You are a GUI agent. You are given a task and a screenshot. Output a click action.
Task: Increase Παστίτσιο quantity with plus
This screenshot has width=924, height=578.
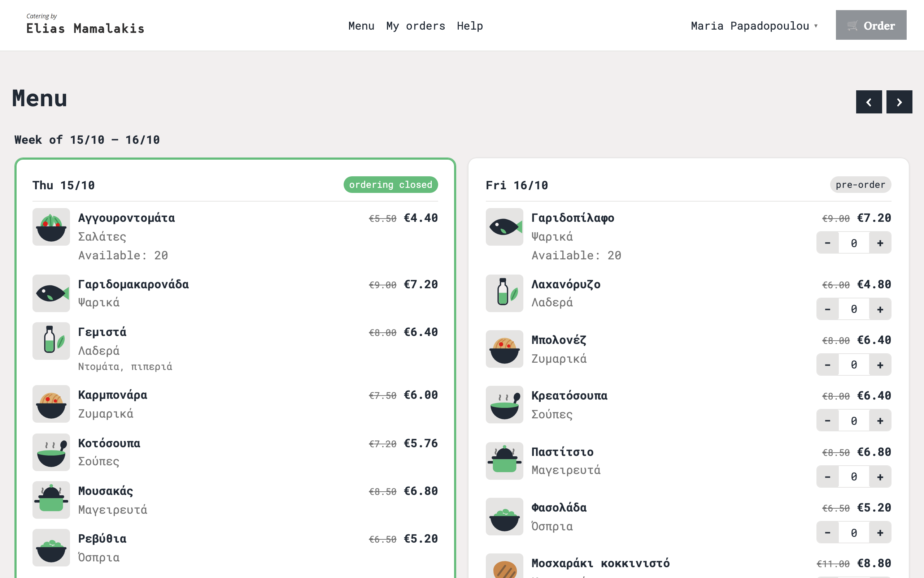point(880,477)
